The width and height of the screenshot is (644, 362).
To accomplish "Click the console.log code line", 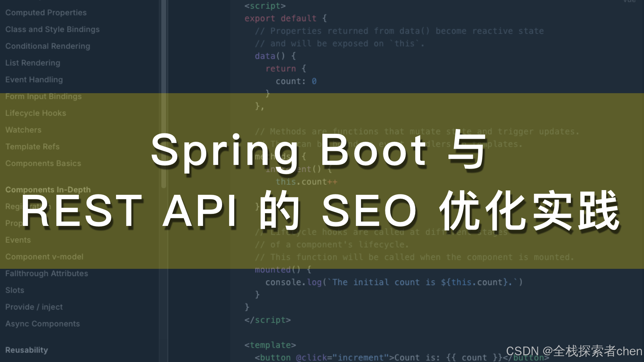I will (394, 282).
